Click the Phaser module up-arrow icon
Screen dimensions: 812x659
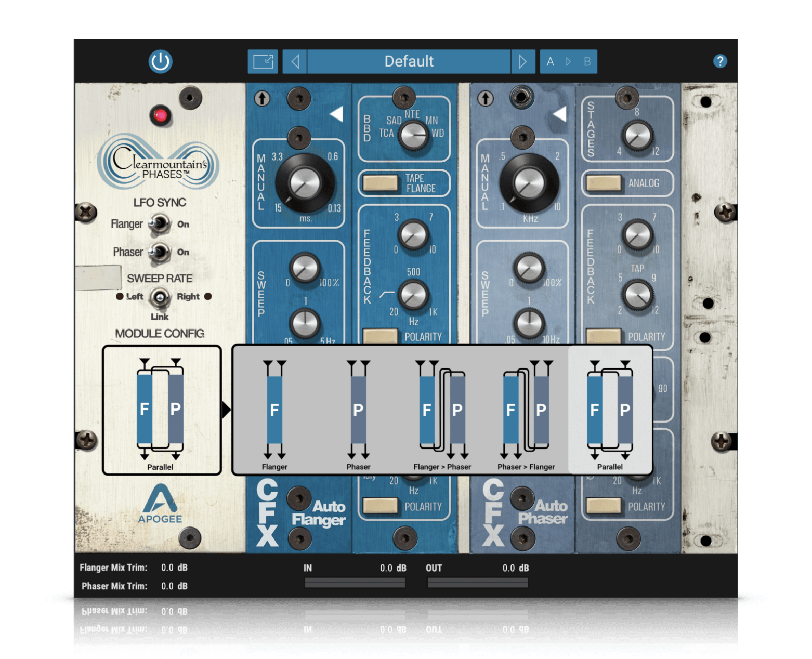click(486, 98)
